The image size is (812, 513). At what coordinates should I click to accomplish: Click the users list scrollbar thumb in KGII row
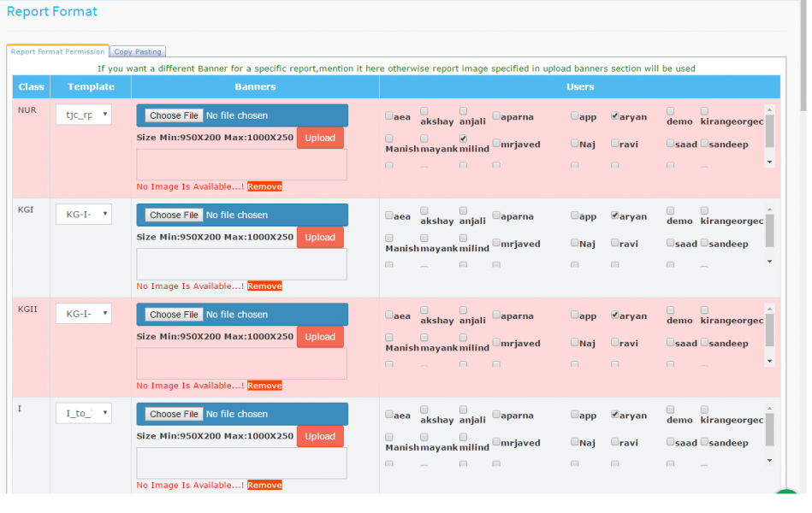769,330
